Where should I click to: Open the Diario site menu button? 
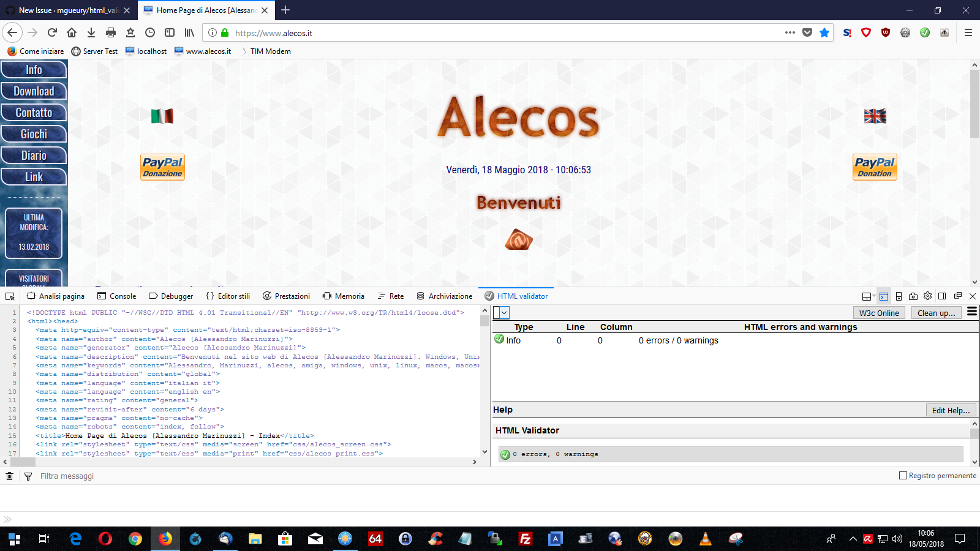34,156
